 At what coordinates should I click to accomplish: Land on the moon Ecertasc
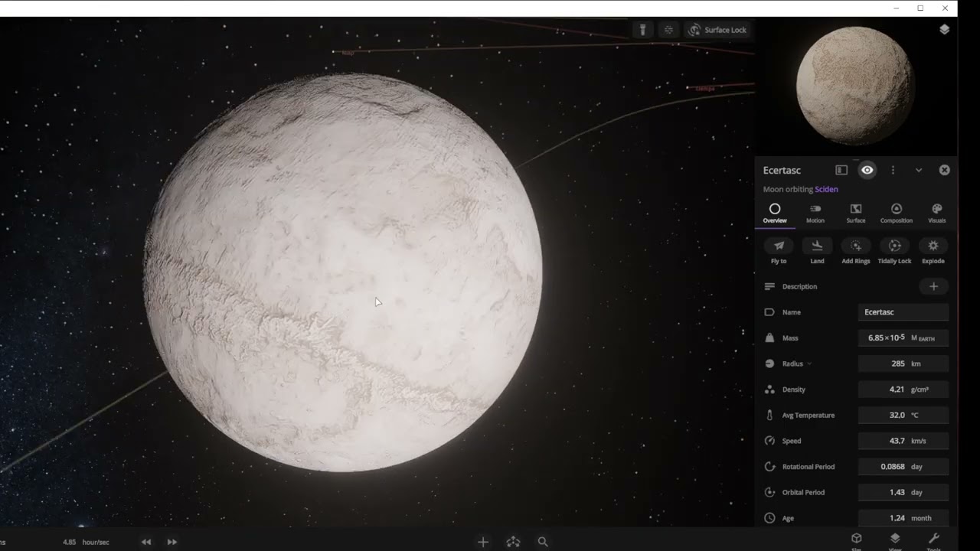(x=817, y=251)
